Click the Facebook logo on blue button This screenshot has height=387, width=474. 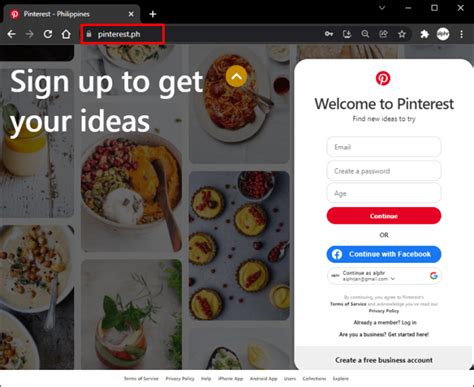click(x=337, y=254)
